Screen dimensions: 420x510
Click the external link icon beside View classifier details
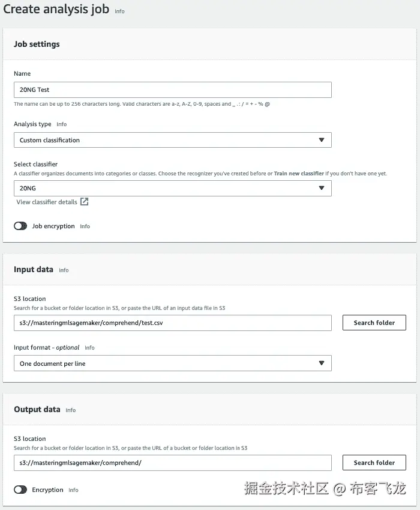[x=85, y=202]
